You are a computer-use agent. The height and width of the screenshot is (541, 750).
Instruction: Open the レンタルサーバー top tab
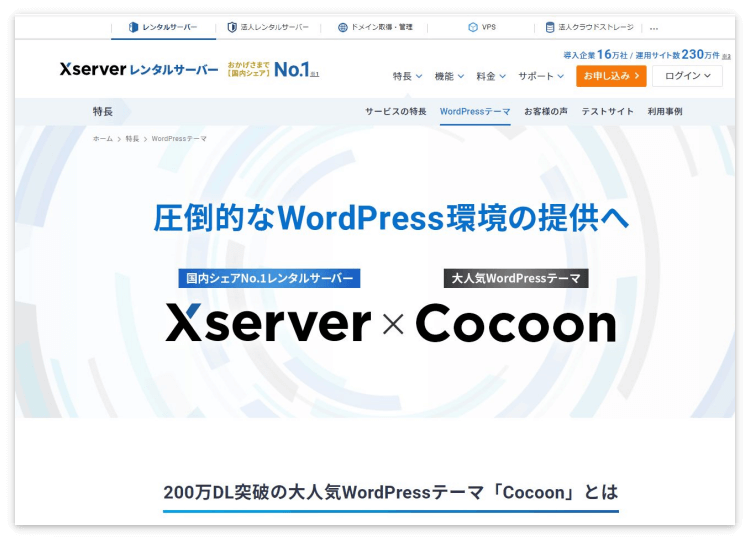[163, 27]
